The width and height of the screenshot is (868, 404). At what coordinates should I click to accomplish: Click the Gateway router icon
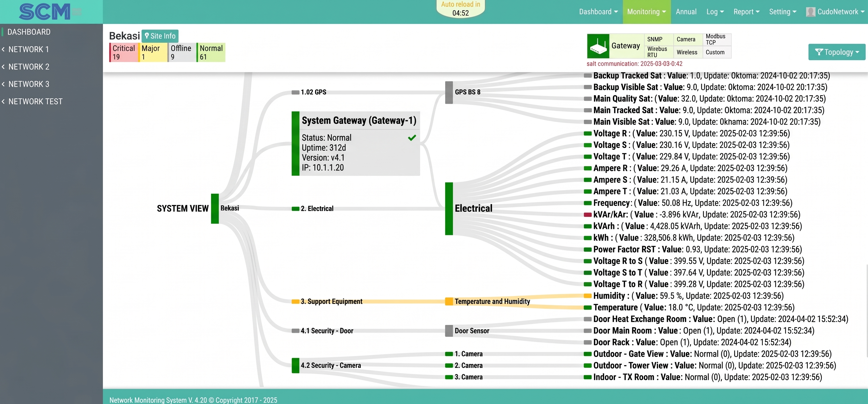[x=598, y=46]
